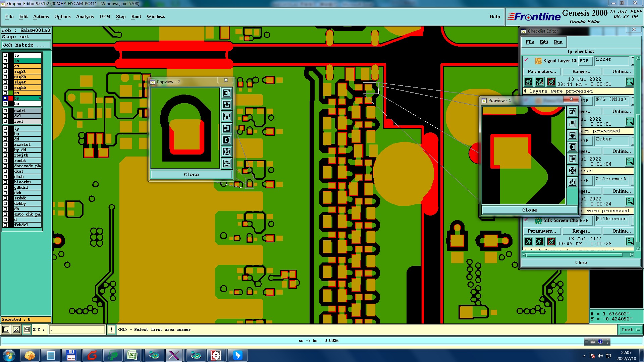Click magnifier results icon for Signal Layer check
Viewport: 644px width, 362px height.
(x=630, y=82)
